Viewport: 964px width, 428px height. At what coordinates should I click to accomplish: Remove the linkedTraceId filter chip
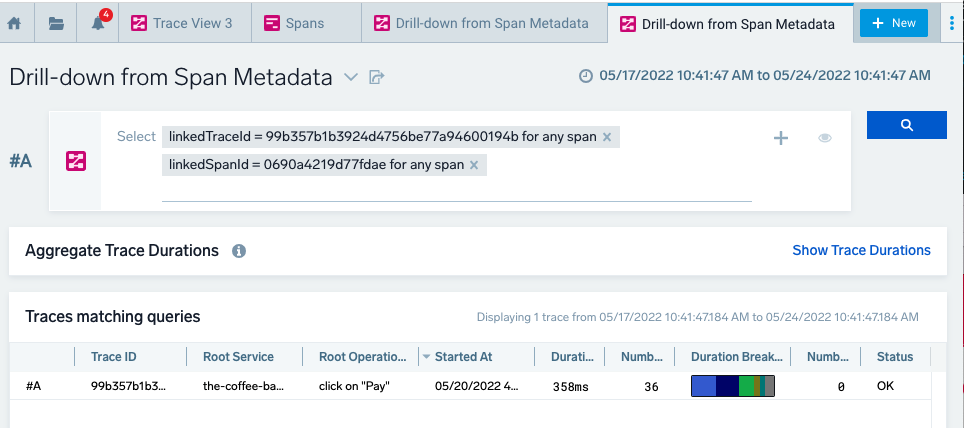click(x=607, y=137)
